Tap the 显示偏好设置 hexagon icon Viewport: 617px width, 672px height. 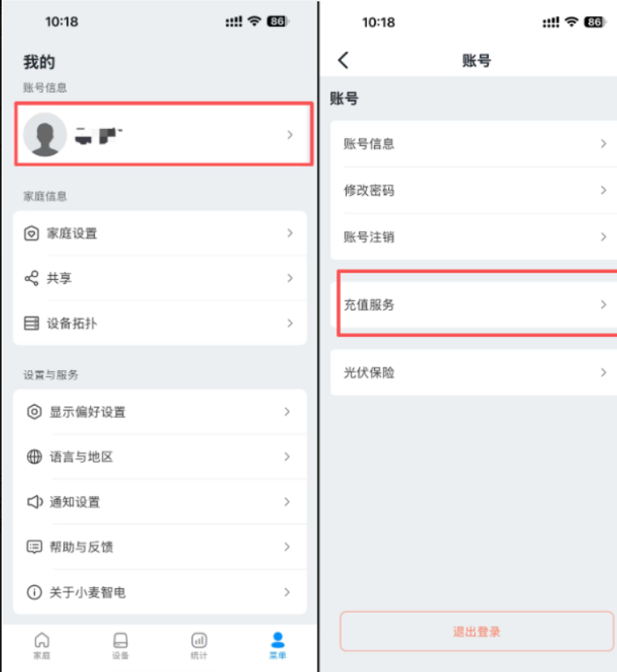34,411
